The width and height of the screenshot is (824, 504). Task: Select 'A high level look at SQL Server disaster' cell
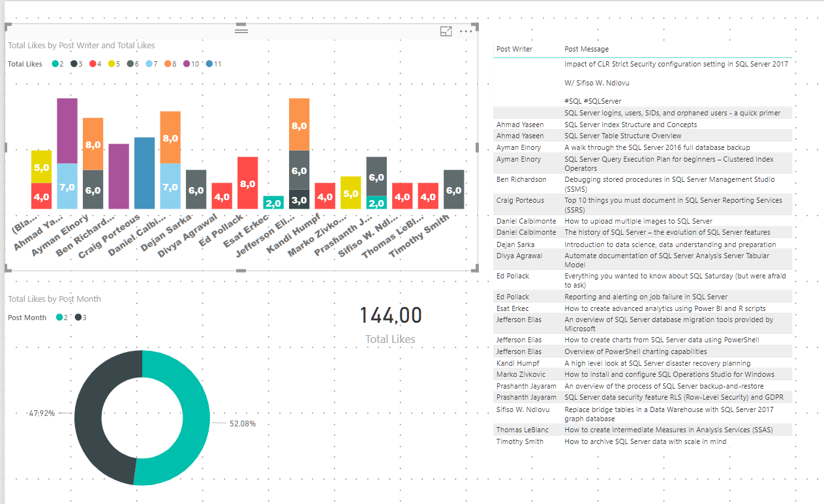(x=658, y=363)
